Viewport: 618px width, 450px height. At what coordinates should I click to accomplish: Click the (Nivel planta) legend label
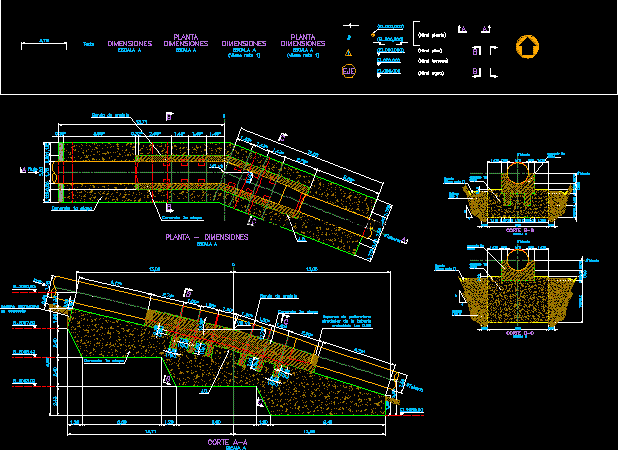click(x=432, y=35)
